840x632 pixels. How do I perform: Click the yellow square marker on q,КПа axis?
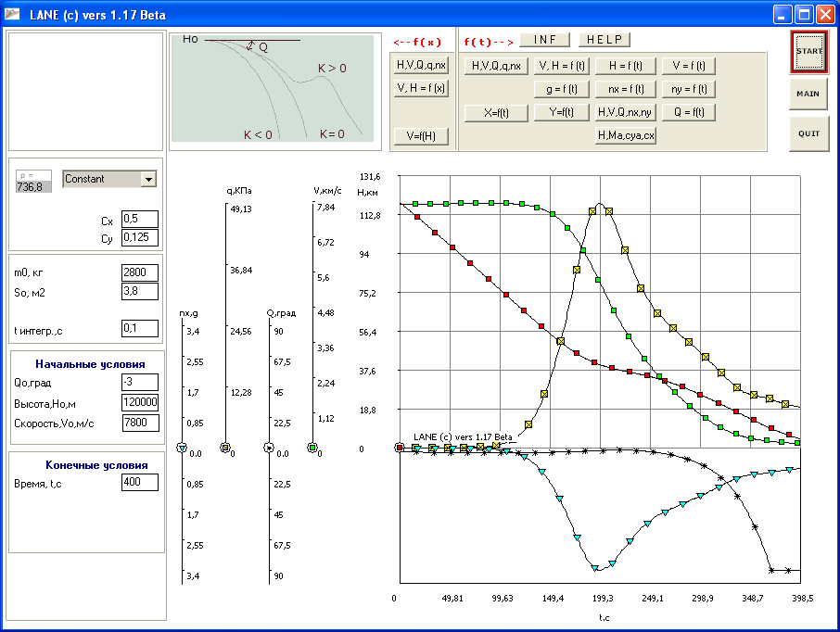225,449
